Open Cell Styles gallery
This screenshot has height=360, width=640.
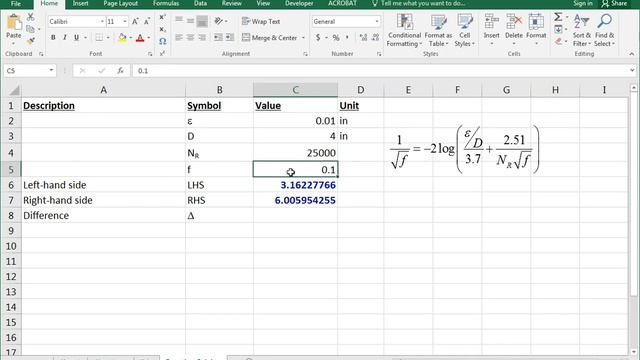(464, 31)
